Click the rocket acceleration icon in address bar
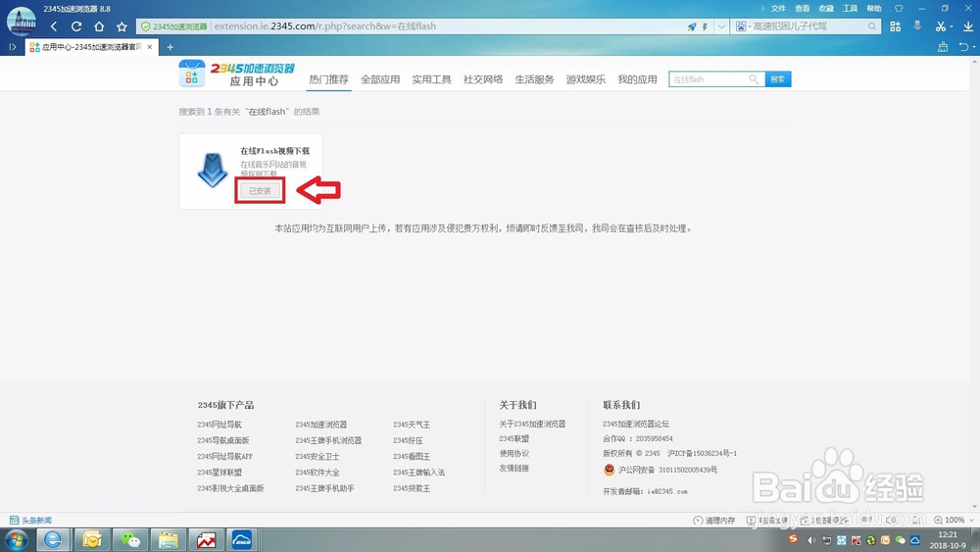Screen dimensions: 980x552 click(691, 26)
